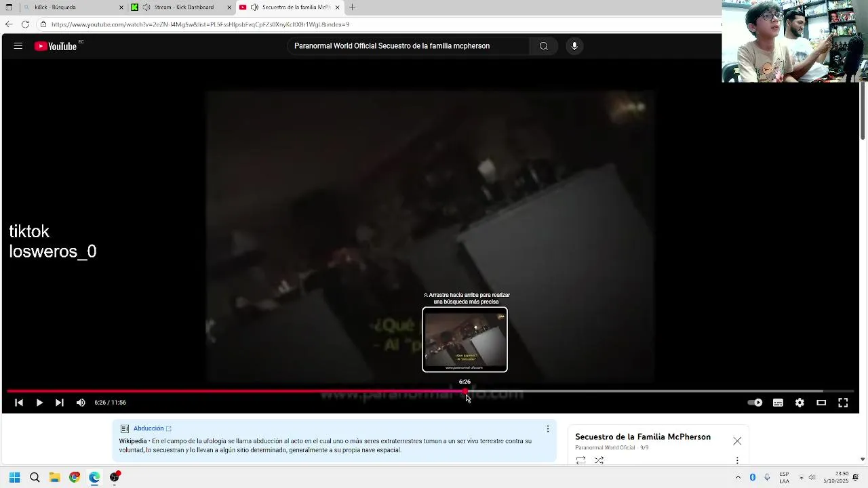This screenshot has width=868, height=488.
Task: Open the Windows Start menu
Action: click(14, 477)
